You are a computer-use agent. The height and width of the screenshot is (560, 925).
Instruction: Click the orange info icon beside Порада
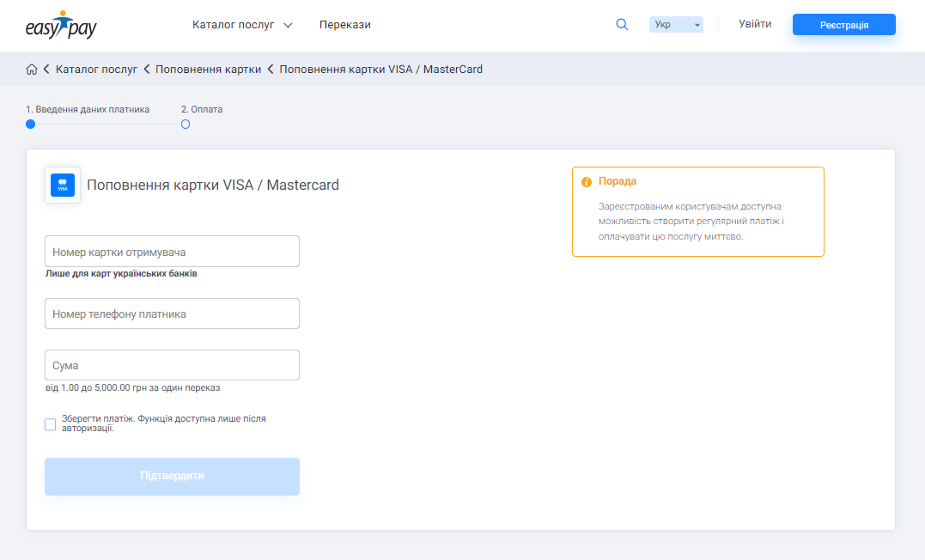[587, 182]
